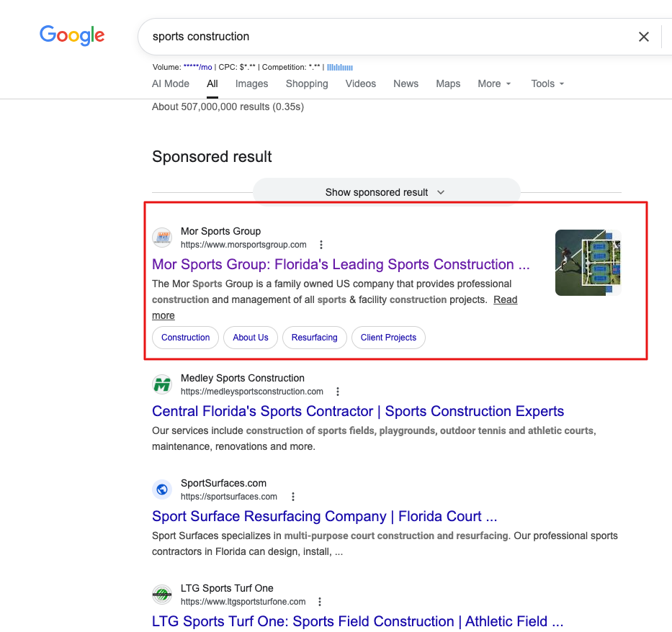This screenshot has height=632, width=672.
Task: Switch to the Images tab
Action: [251, 83]
